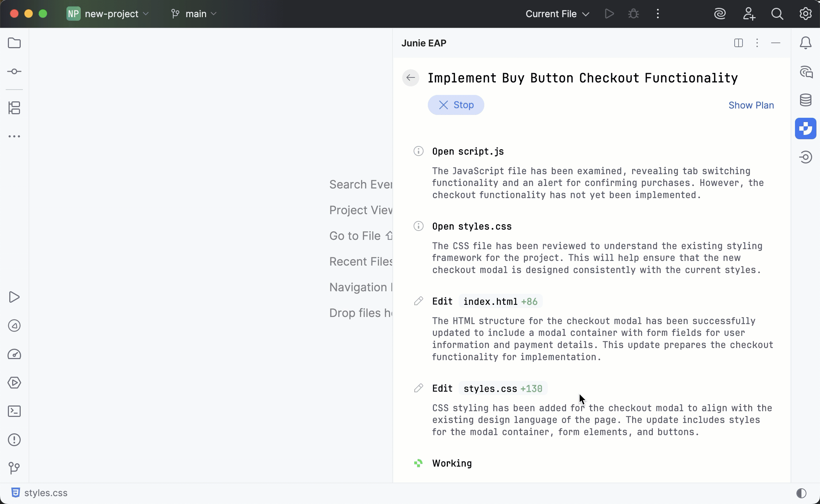This screenshot has height=504, width=820.
Task: Open the Database tool window
Action: point(806,100)
